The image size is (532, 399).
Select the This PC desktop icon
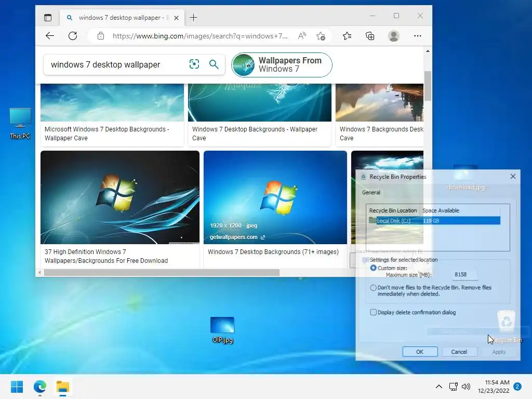(20, 124)
